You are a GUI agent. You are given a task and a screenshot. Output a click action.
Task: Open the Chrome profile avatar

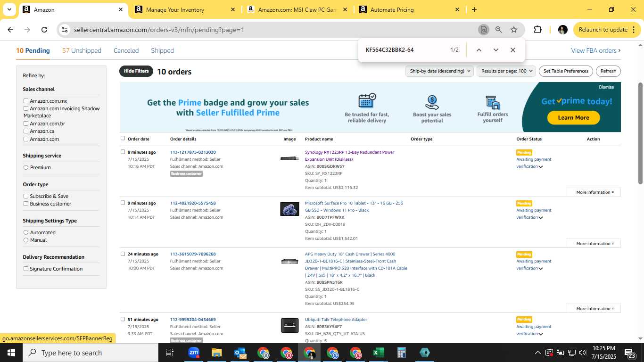(x=562, y=30)
